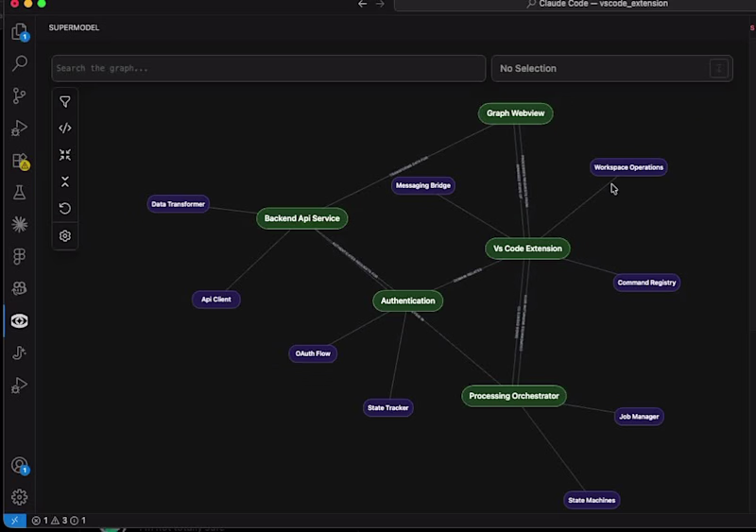Click the bottom debug play icon
Image resolution: width=756 pixels, height=532 pixels.
(x=19, y=385)
